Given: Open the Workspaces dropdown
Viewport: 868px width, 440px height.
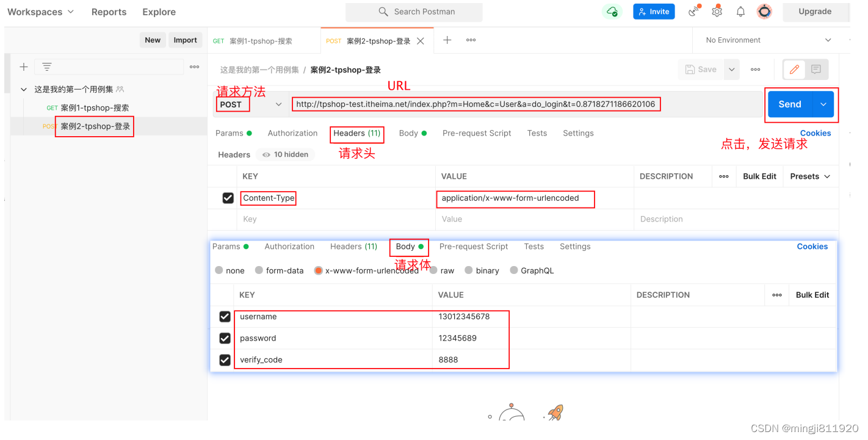Looking at the screenshot, I should click(x=40, y=12).
